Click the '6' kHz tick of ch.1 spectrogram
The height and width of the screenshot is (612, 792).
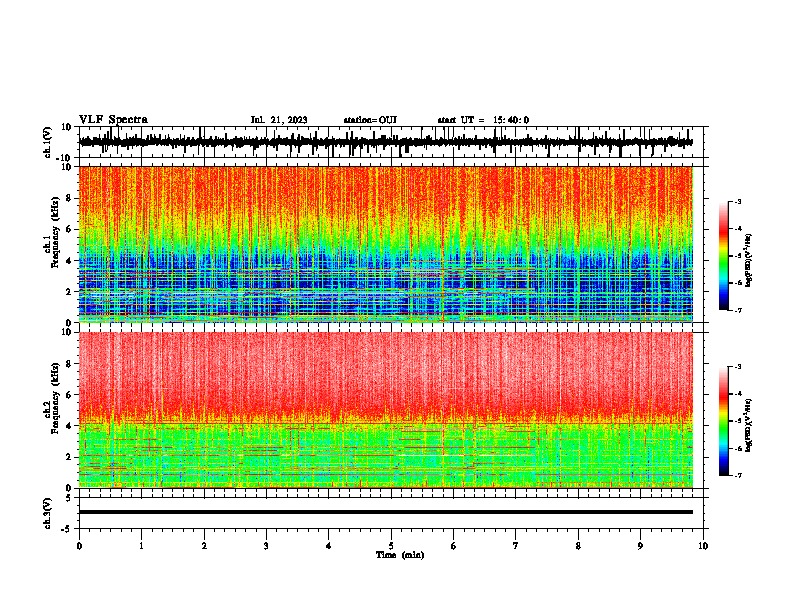69,229
